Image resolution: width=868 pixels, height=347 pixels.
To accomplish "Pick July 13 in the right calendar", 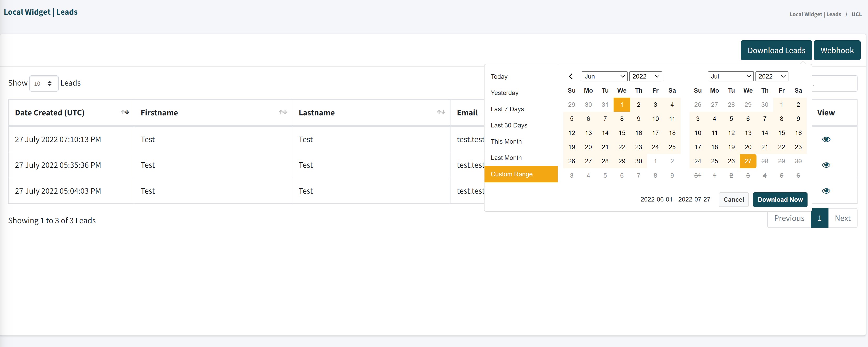I will pyautogui.click(x=748, y=133).
